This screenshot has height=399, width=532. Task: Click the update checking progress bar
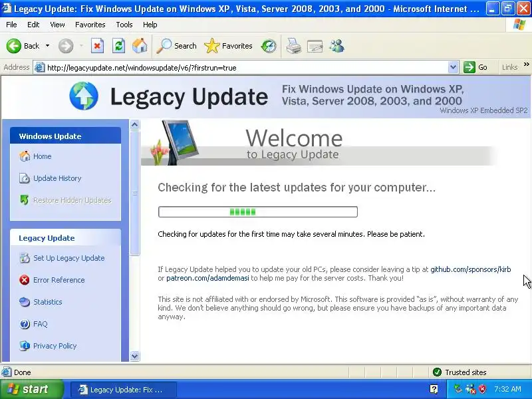click(x=258, y=211)
